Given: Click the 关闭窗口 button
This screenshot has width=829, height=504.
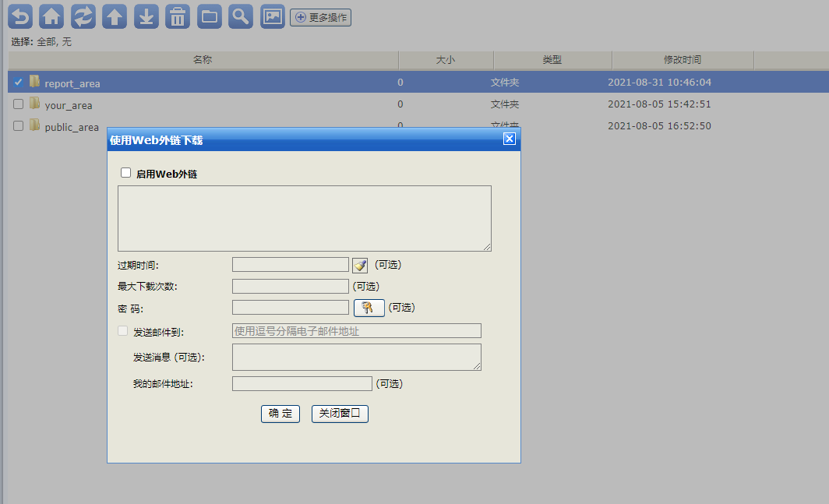Looking at the screenshot, I should click(340, 414).
